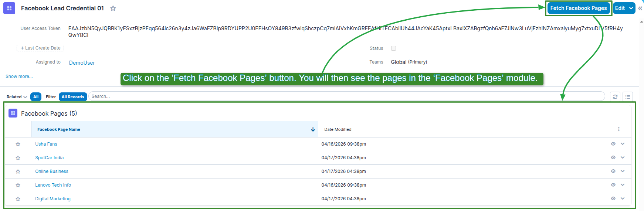Screen dimensions: 644x211
Task: Preview the Digital Marketing row with eye icon
Action: coord(613,198)
